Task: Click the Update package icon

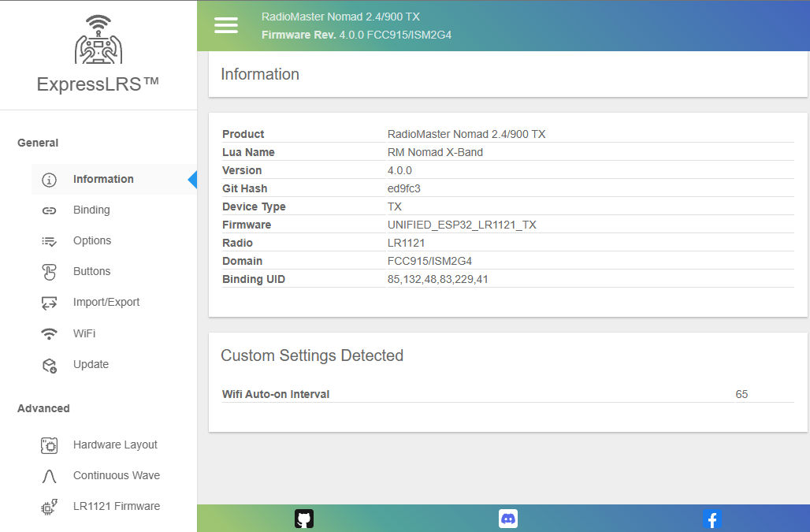Action: [49, 364]
